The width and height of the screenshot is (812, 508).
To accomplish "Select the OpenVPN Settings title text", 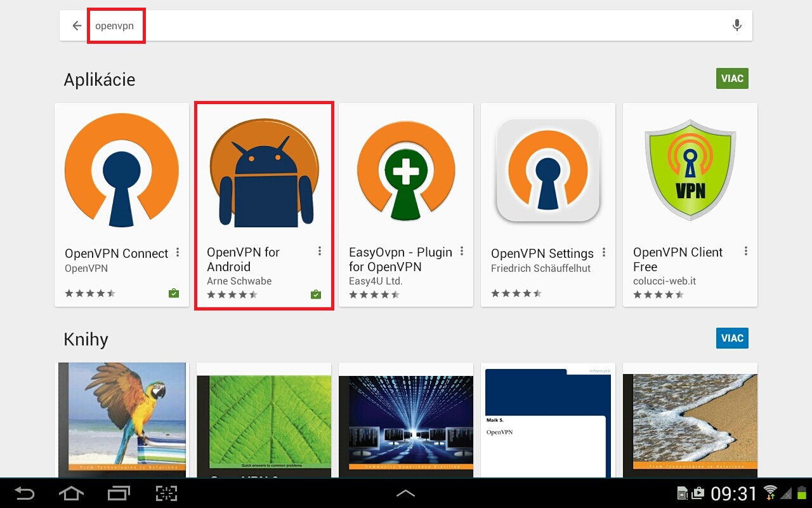I will [x=542, y=253].
